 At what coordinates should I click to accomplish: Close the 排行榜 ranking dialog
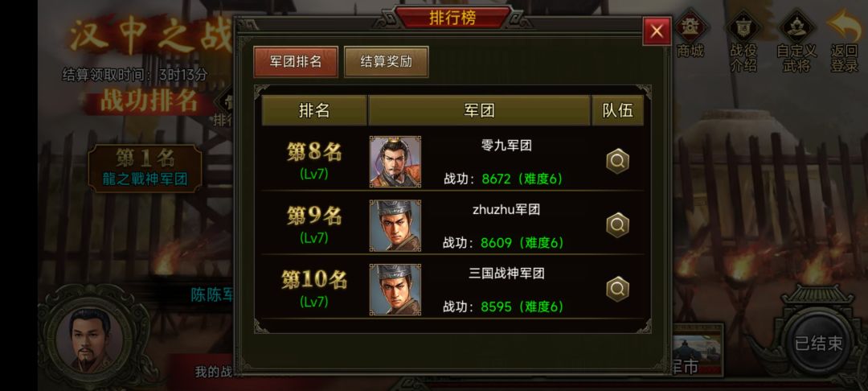tap(657, 31)
